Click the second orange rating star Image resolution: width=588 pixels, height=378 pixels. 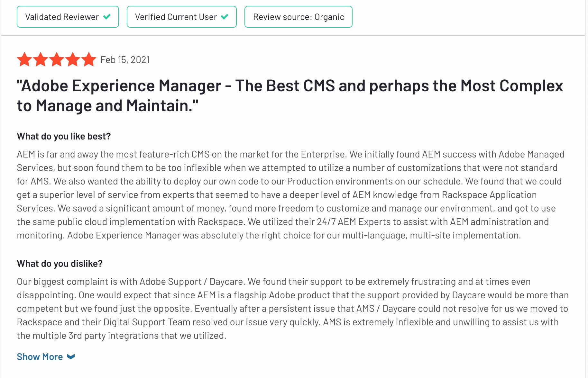click(41, 59)
